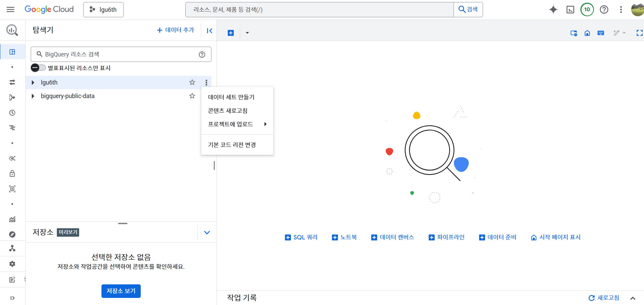Open the bracketed document metadata icon
Viewport: 644px width, 305px height.
pos(12,189)
